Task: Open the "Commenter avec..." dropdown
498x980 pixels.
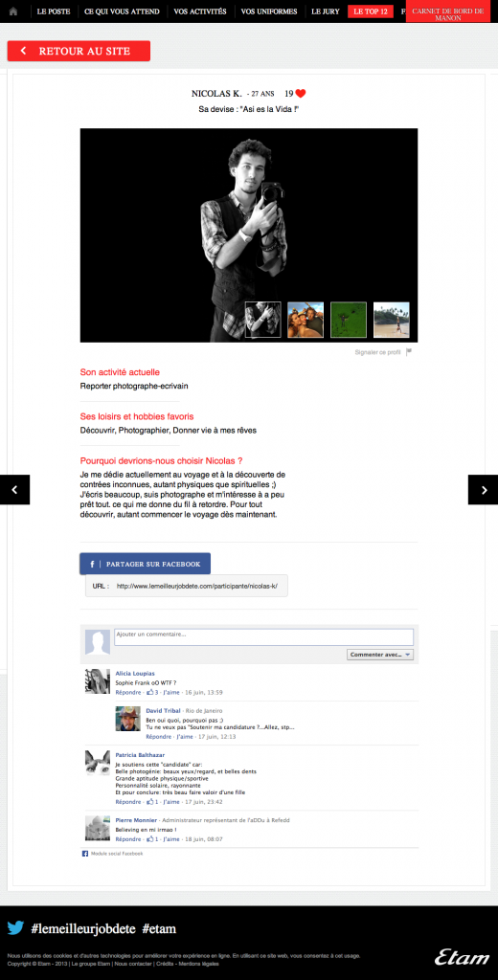Action: tap(380, 655)
